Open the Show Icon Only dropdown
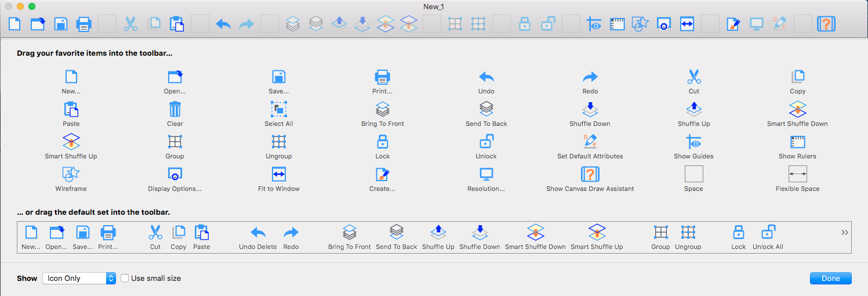Screen dimensions: 868x296 79,279
